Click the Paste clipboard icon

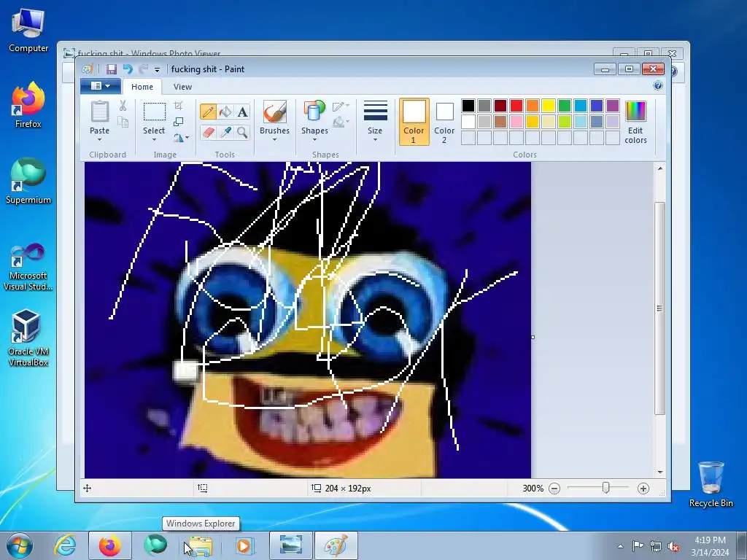tap(99, 112)
